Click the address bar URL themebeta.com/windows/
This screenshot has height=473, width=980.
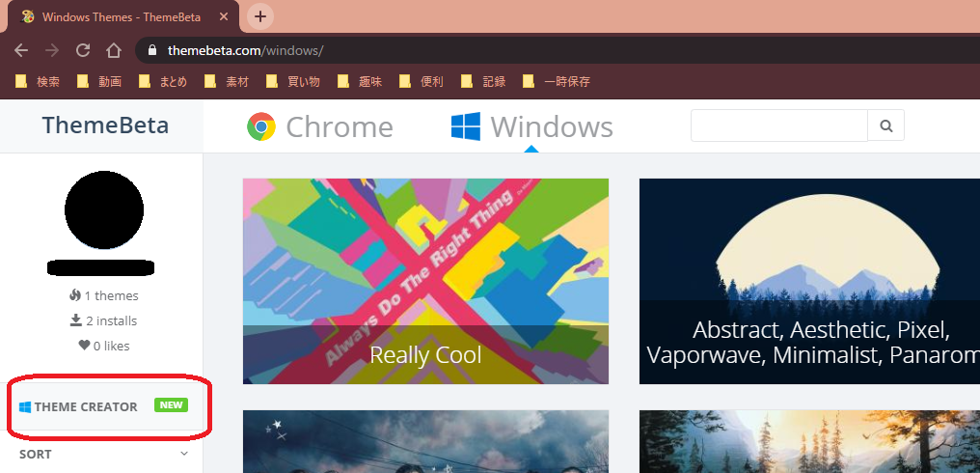click(245, 50)
